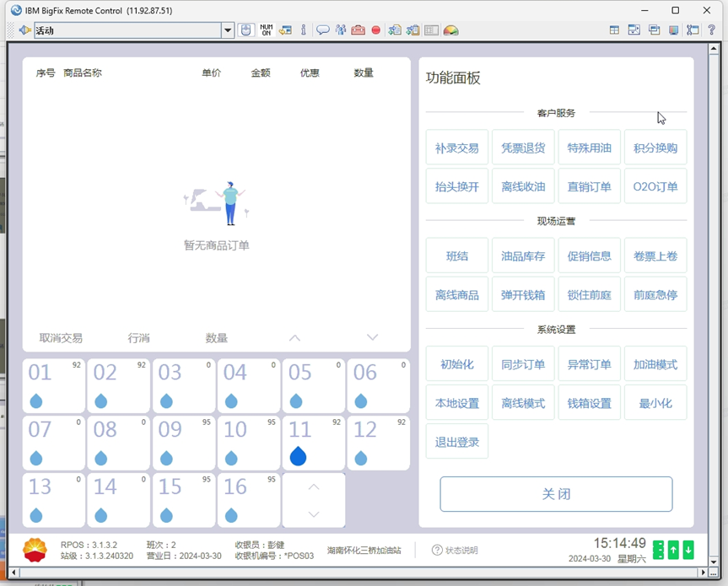Open 补录交易 in customer service section
This screenshot has height=586, width=728.
click(456, 148)
